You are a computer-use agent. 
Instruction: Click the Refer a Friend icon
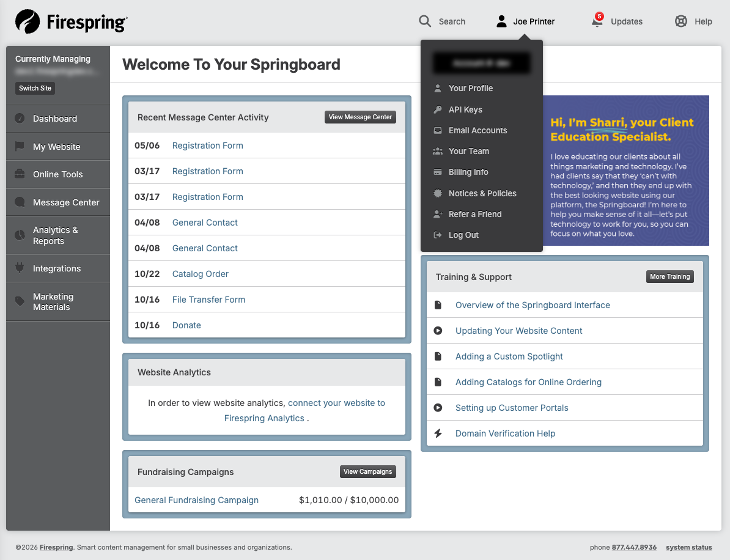pyautogui.click(x=438, y=214)
